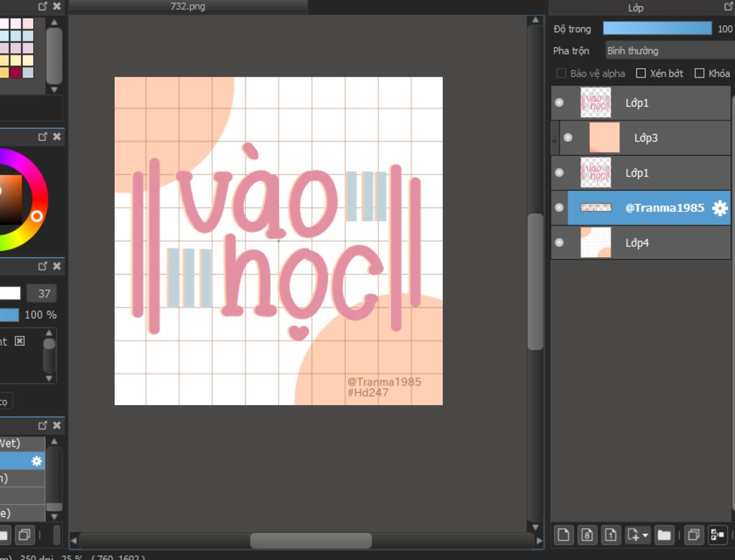
Task: Click palette panel scroll-down arrow
Action: click(x=55, y=89)
